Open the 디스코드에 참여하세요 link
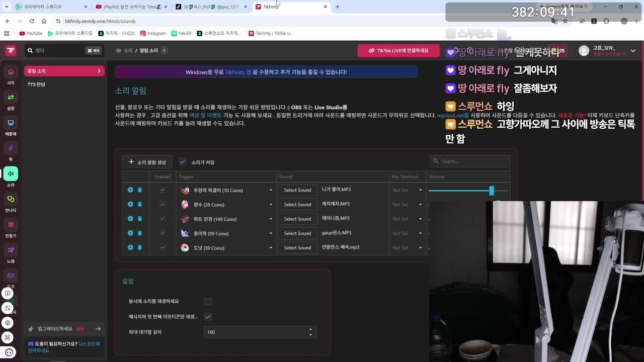Image resolution: width=644 pixels, height=362 pixels. coord(64,347)
